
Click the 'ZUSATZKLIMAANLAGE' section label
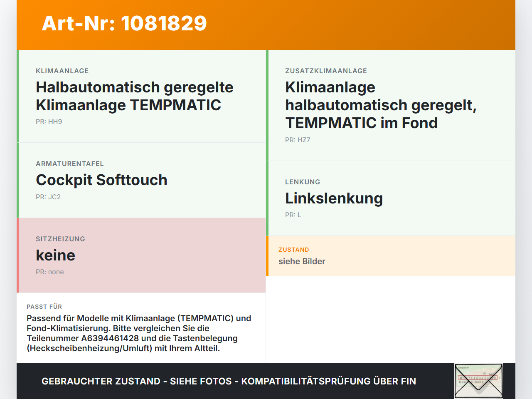click(x=326, y=71)
